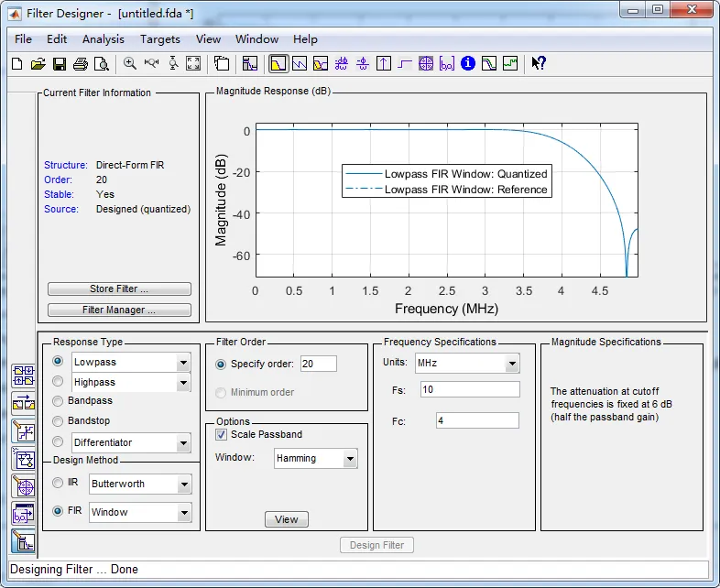
Task: Select the Bandpass response type
Action: (x=59, y=401)
